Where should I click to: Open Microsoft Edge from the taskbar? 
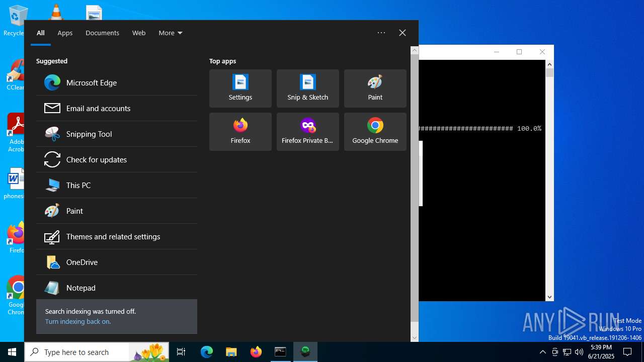(x=207, y=352)
